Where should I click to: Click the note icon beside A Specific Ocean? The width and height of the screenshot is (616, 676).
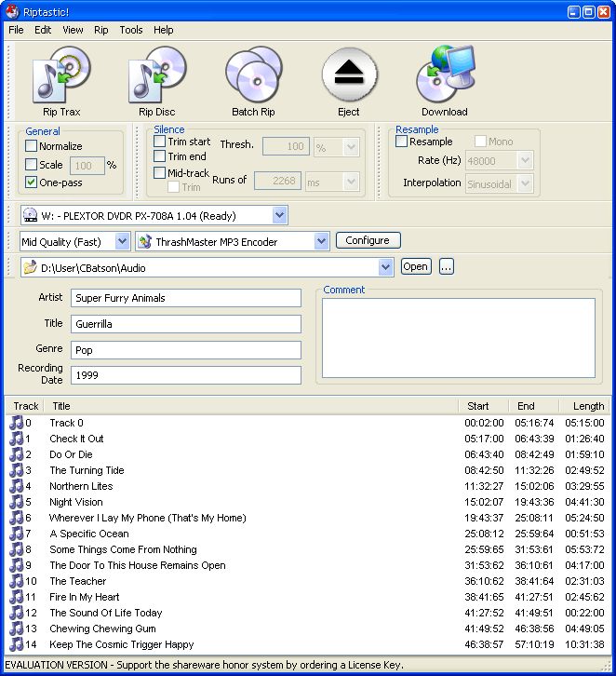coord(17,534)
